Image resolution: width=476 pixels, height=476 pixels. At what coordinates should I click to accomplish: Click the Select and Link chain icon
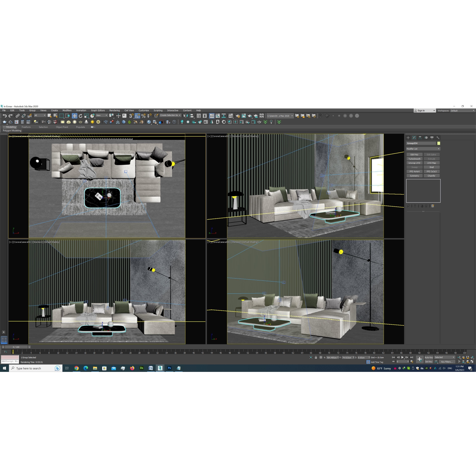pos(17,116)
